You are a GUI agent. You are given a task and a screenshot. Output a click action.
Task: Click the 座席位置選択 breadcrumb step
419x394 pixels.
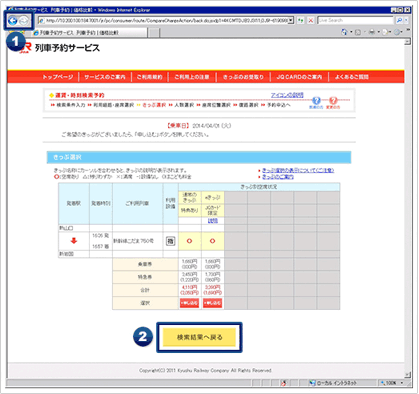pos(216,105)
